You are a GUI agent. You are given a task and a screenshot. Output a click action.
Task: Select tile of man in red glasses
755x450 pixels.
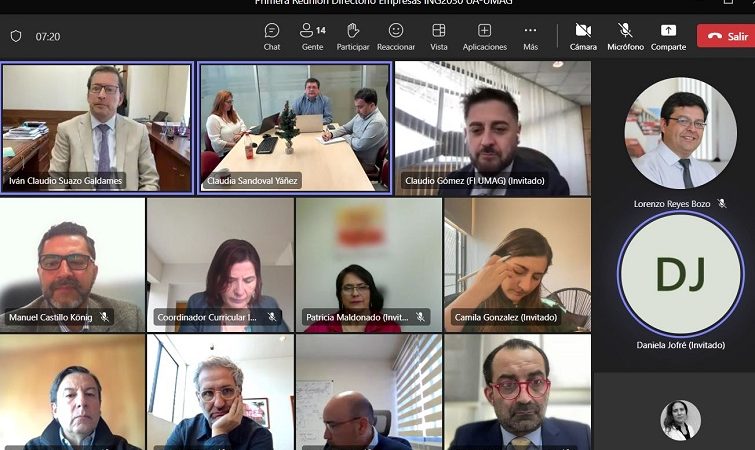tap(518, 392)
